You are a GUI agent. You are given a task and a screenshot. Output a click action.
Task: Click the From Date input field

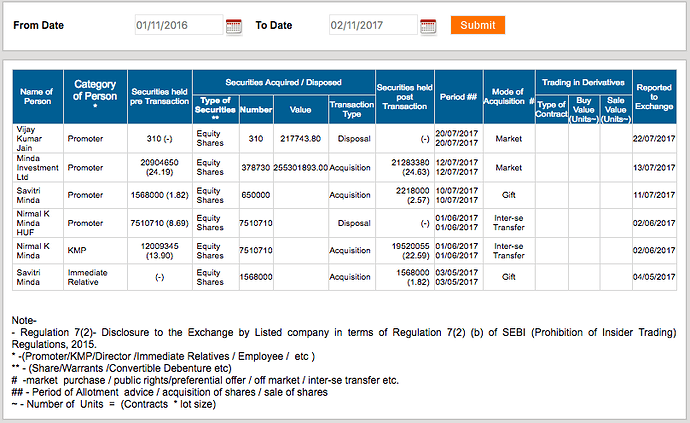(x=178, y=25)
